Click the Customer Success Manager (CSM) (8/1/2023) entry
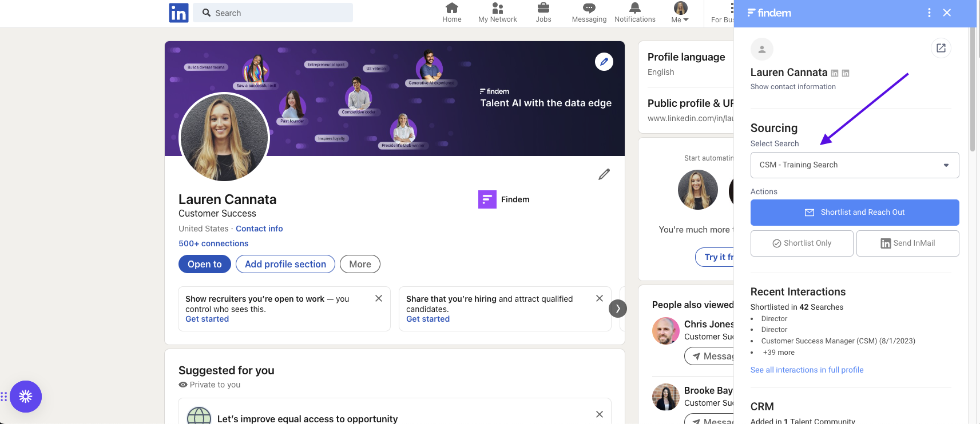Screen dimensions: 980x424 tap(838, 341)
